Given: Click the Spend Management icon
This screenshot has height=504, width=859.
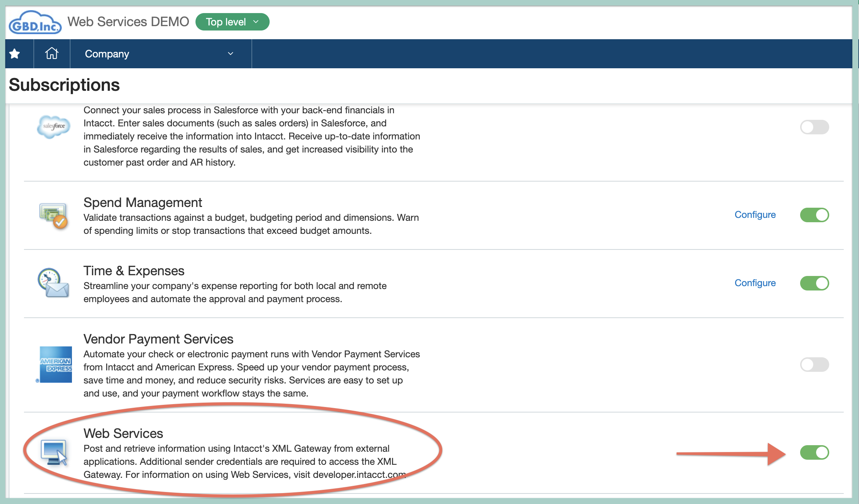Looking at the screenshot, I should pyautogui.click(x=53, y=216).
